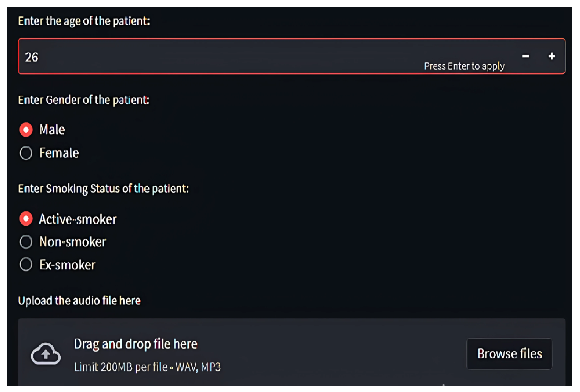Click the 'Press Enter to apply' hint

point(464,66)
